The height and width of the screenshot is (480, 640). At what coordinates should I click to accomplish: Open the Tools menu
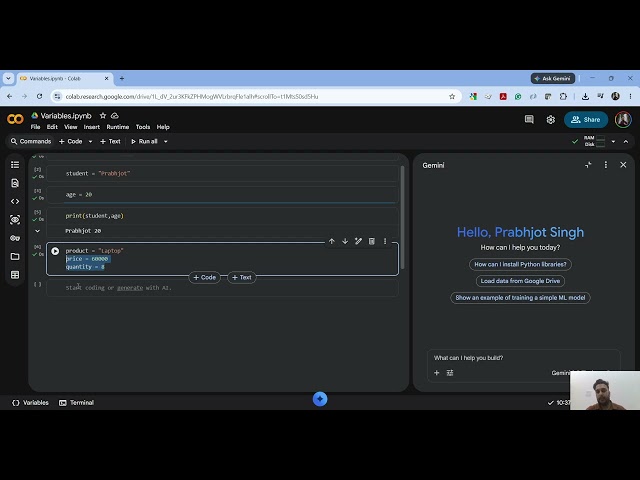(x=143, y=127)
